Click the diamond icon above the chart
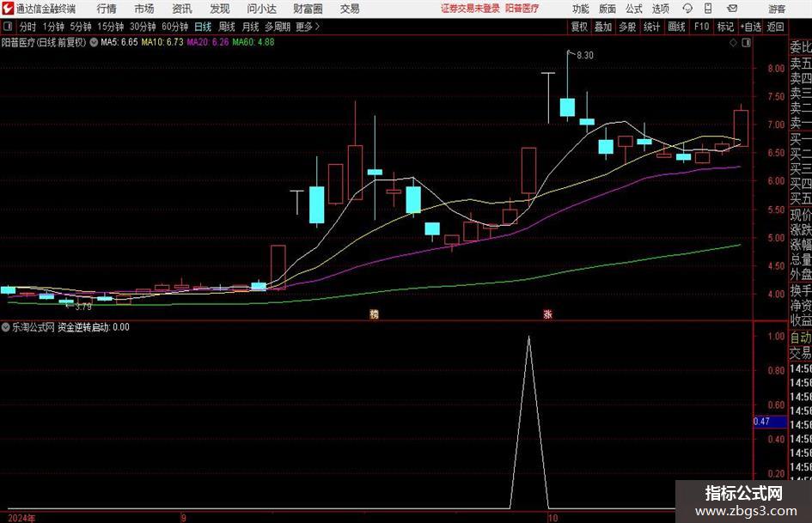Image resolution: width=812 pixels, height=523 pixels. pyautogui.click(x=733, y=43)
